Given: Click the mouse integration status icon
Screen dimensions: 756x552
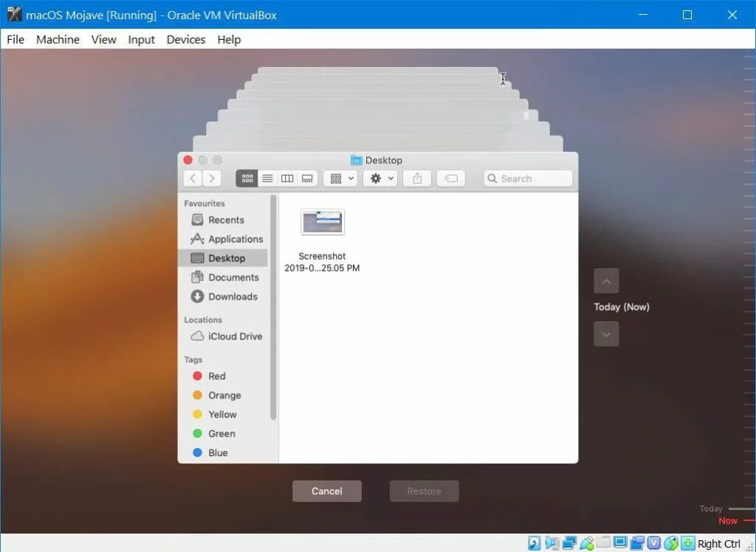Looking at the screenshot, I should (670, 543).
